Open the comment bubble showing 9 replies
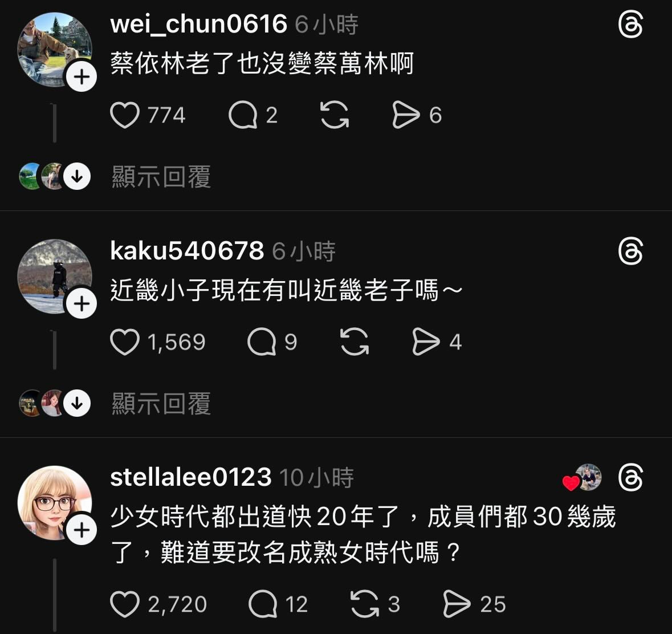672x634 pixels. 262,342
